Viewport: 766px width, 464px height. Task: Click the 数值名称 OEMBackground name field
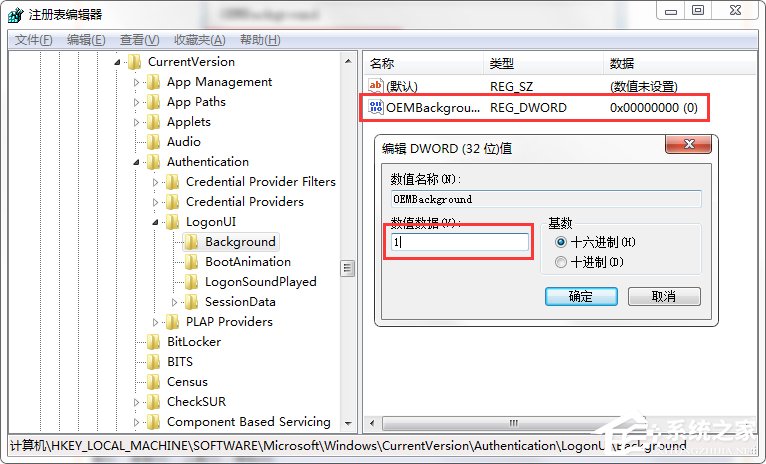[546, 199]
